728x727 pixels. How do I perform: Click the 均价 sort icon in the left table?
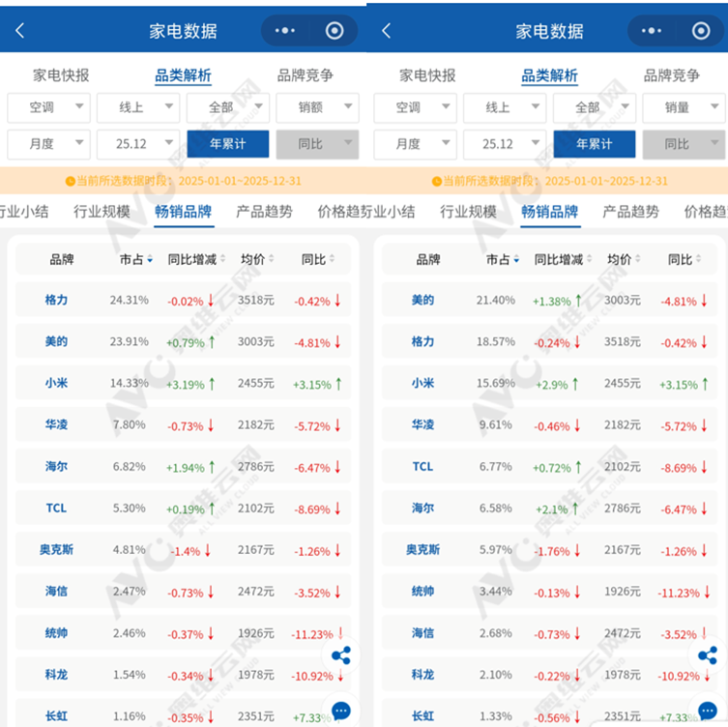[x=273, y=259]
